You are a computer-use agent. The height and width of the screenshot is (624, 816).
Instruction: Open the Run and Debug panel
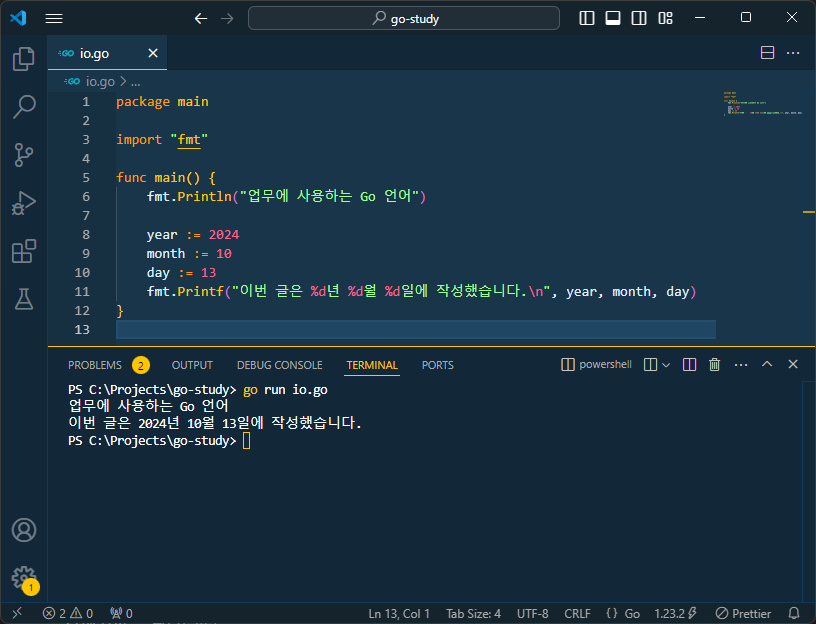coord(22,203)
